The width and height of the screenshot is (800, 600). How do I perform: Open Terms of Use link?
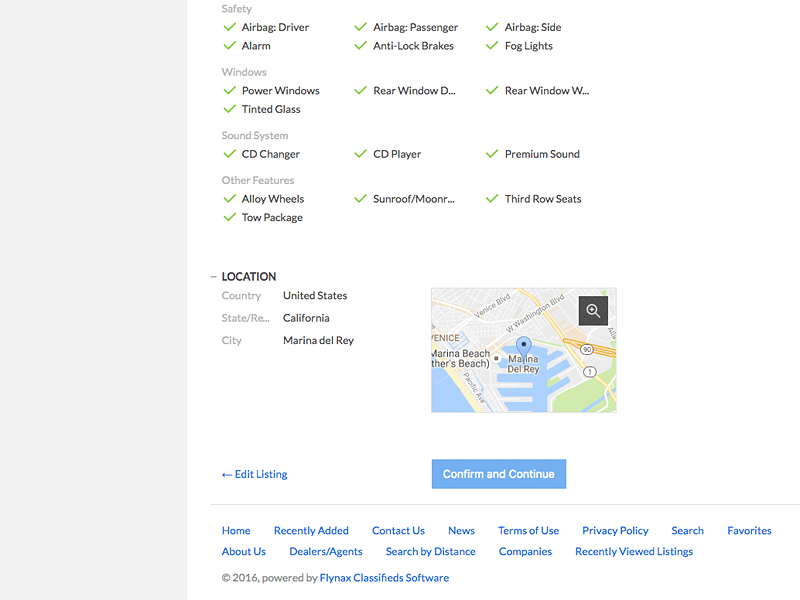click(x=529, y=531)
